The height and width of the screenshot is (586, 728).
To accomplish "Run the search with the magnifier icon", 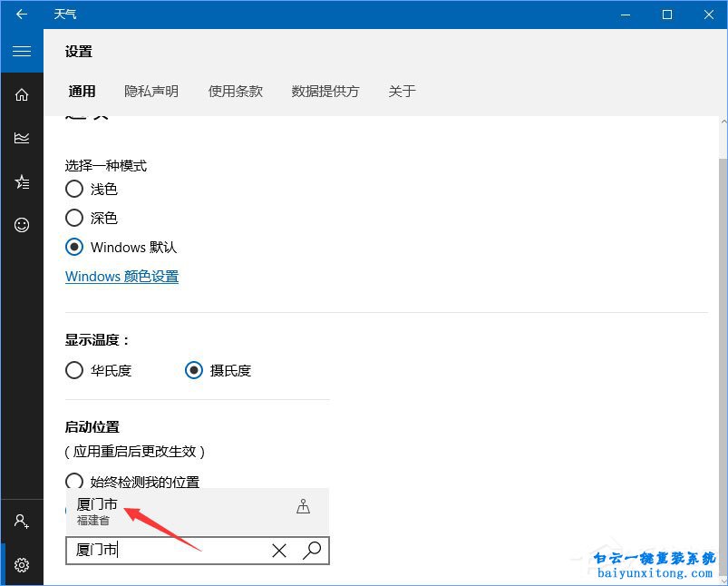I will [x=312, y=551].
